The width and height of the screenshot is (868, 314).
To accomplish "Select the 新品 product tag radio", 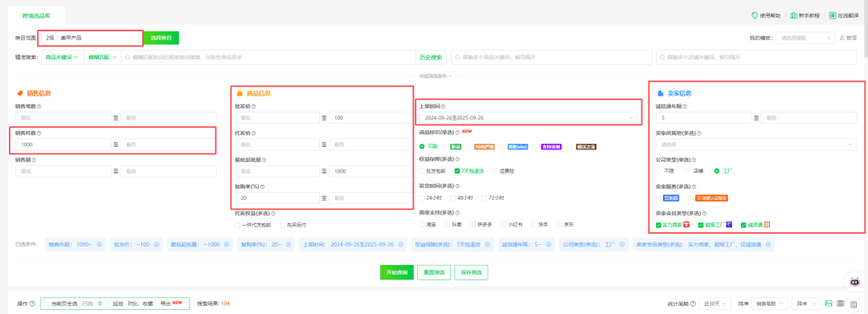I will pos(444,146).
